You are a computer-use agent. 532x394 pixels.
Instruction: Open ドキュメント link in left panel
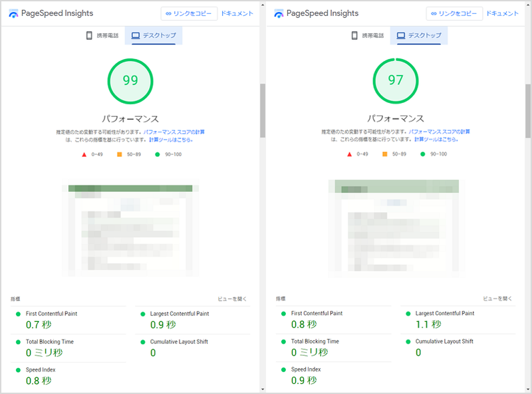click(x=237, y=13)
